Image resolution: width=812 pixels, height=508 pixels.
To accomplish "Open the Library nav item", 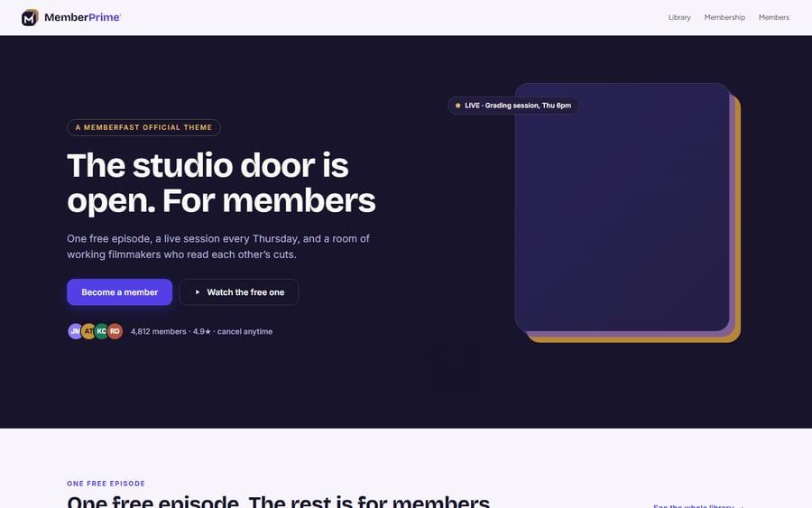I will coord(678,17).
